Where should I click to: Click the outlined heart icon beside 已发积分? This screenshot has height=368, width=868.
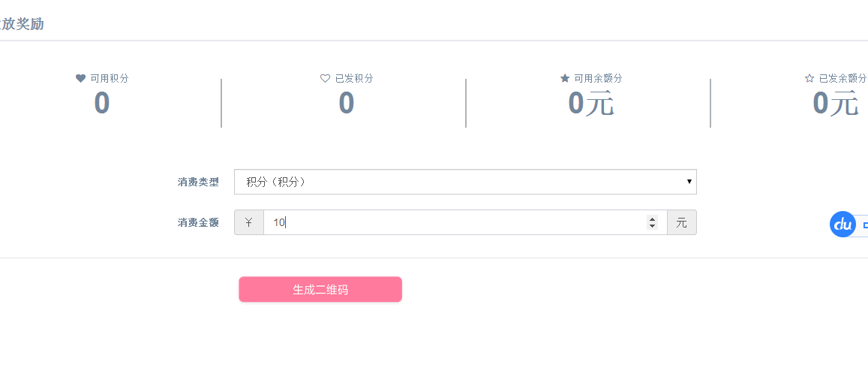326,79
